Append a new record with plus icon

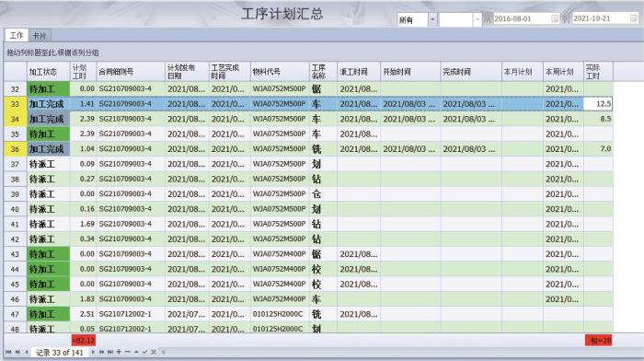click(x=119, y=352)
